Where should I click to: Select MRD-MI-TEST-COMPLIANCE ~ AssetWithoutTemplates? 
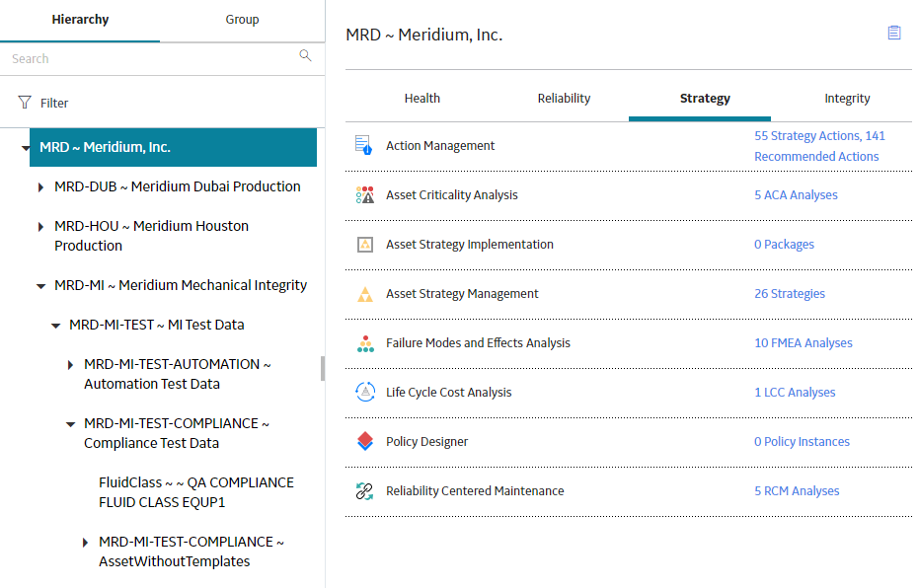(x=191, y=551)
